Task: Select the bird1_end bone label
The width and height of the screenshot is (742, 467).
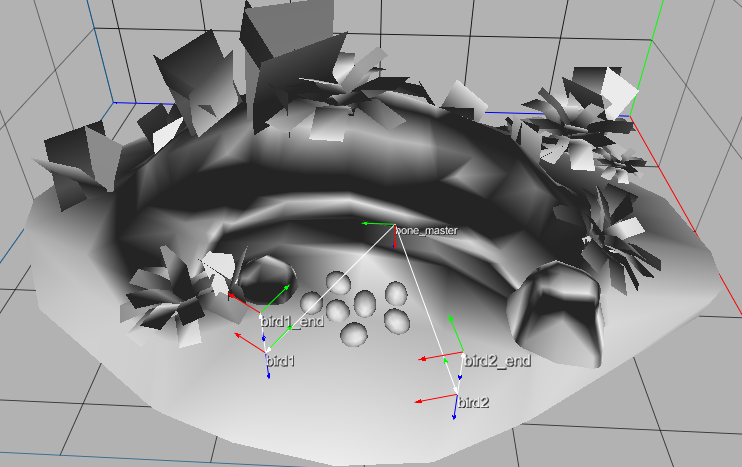Action: pos(292,322)
